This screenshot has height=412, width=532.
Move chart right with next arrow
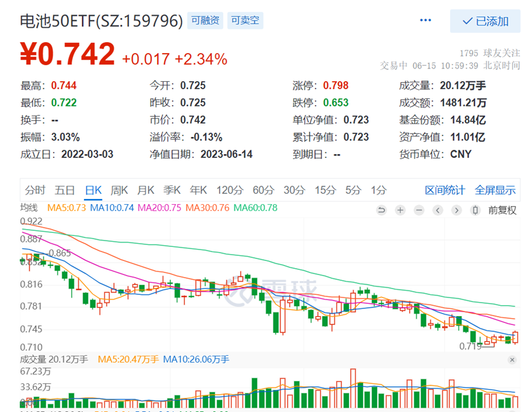(456, 210)
